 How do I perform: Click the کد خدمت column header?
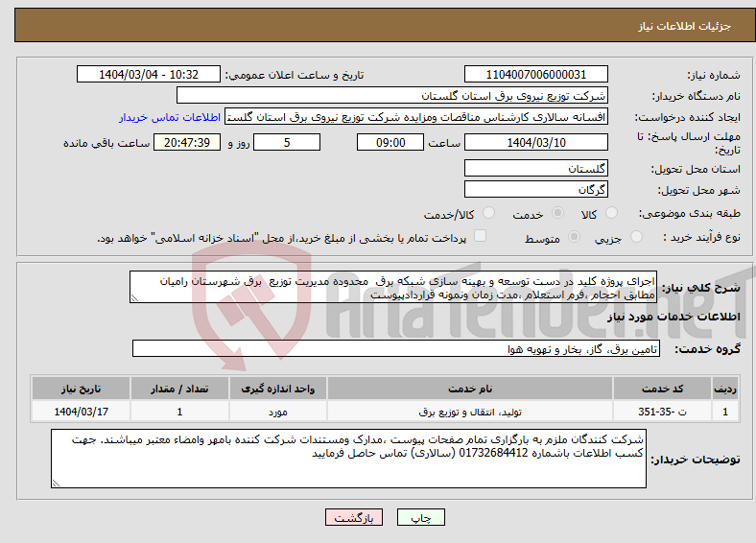point(663,389)
